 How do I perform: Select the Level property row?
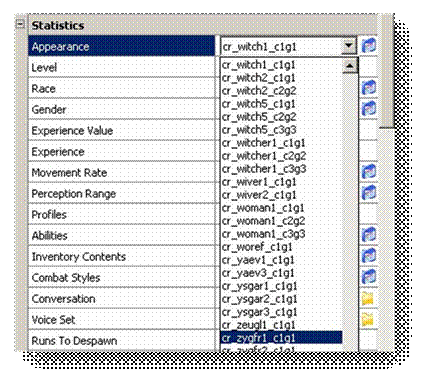click(122, 67)
